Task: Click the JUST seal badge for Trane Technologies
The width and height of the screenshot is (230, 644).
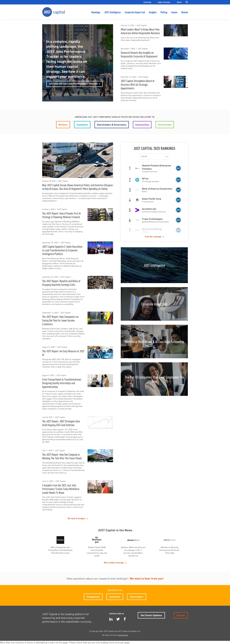Action: click(x=178, y=220)
